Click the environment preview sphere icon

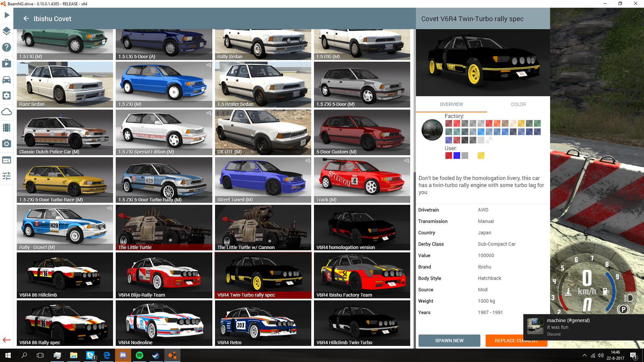point(432,130)
